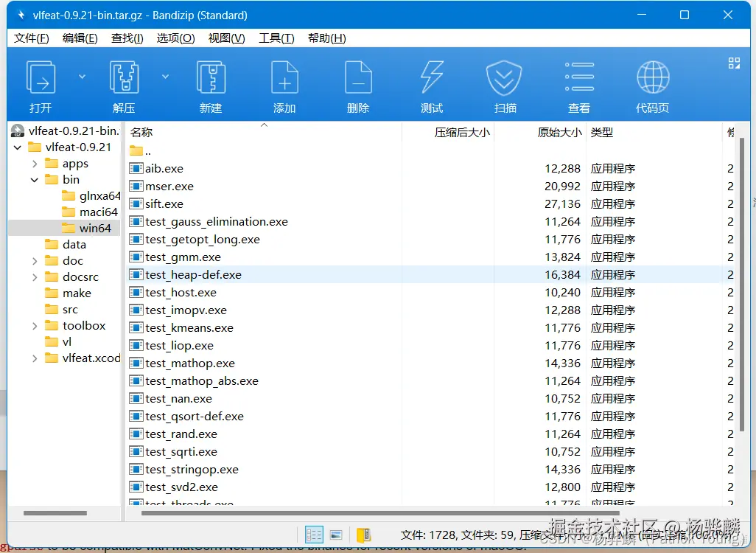The width and height of the screenshot is (756, 553).
Task: Click the Bandizip app icon in title bar
Action: pyautogui.click(x=21, y=15)
